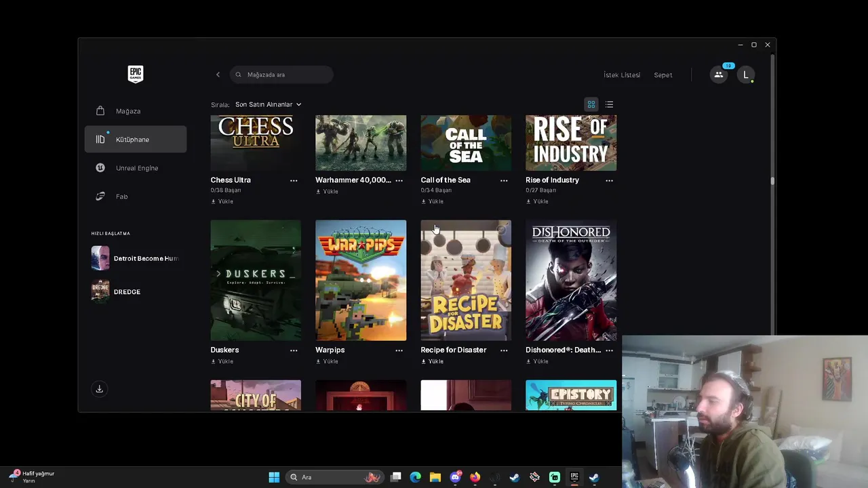Image resolution: width=868 pixels, height=488 pixels.
Task: Open Duskers options menu
Action: pos(294,350)
